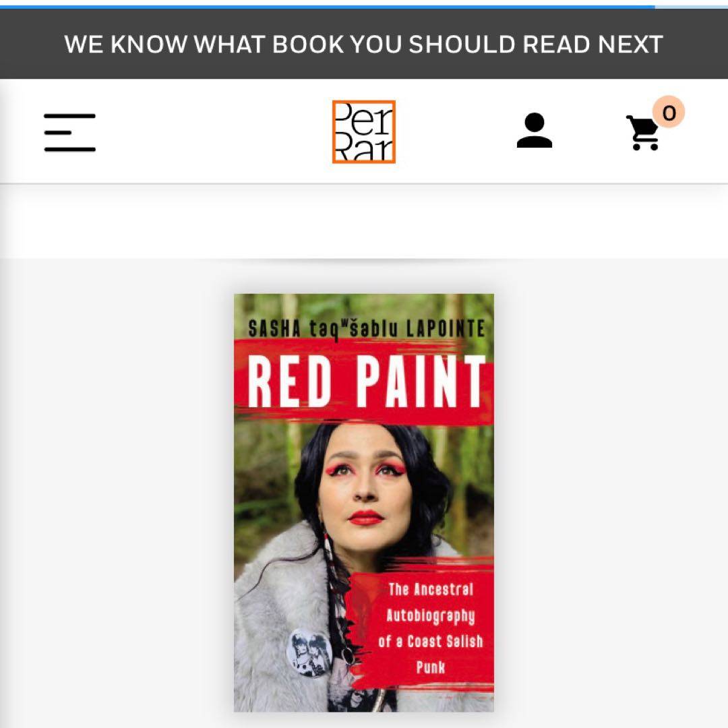This screenshot has width=728, height=728.
Task: Click the word 'WE KNOW' in banner
Action: click(x=126, y=44)
